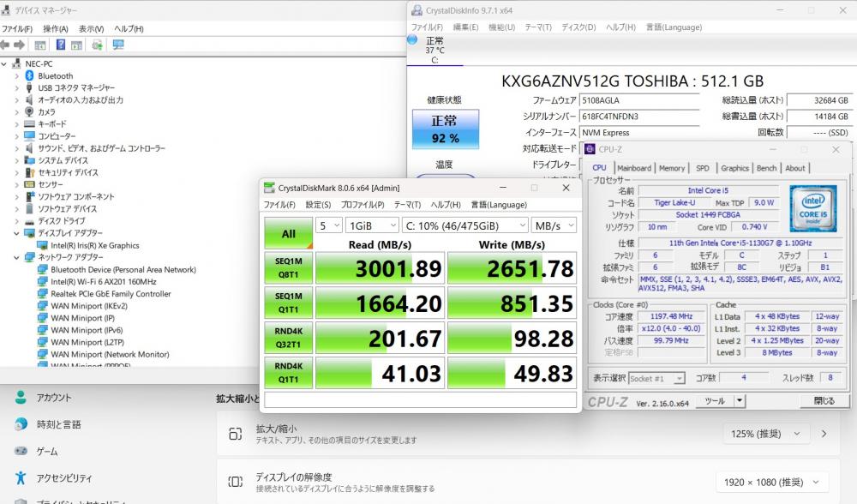Expand the キーボード node

[x=16, y=124]
